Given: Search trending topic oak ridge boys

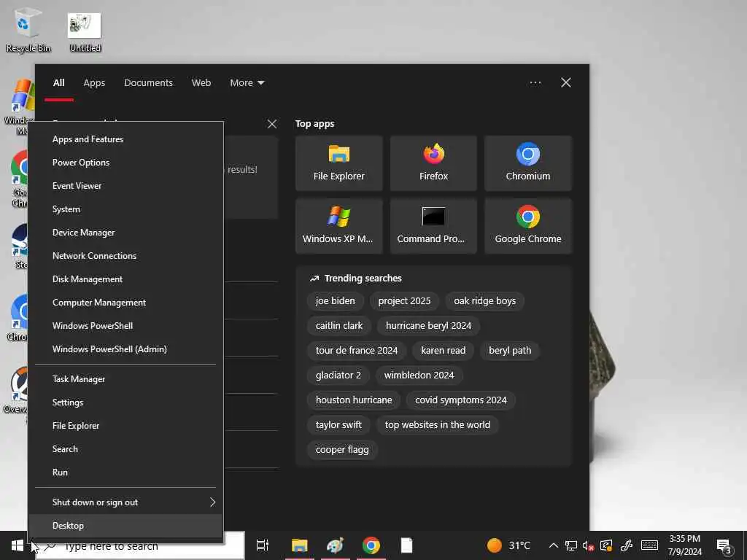Looking at the screenshot, I should (x=485, y=301).
